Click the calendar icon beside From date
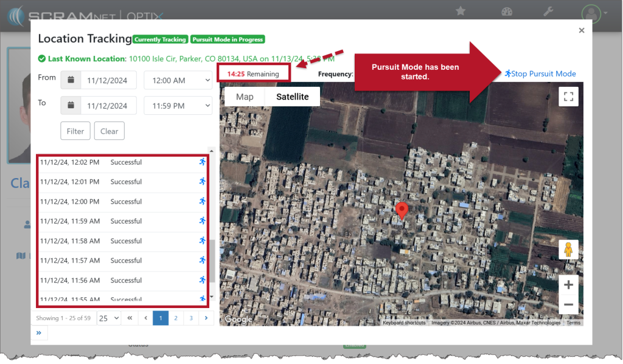This screenshot has width=623, height=364. coord(71,80)
